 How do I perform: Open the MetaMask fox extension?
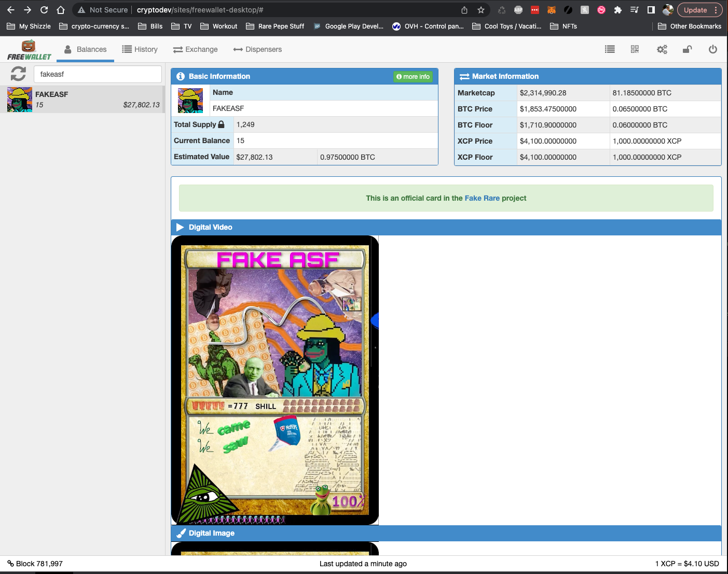pyautogui.click(x=552, y=10)
